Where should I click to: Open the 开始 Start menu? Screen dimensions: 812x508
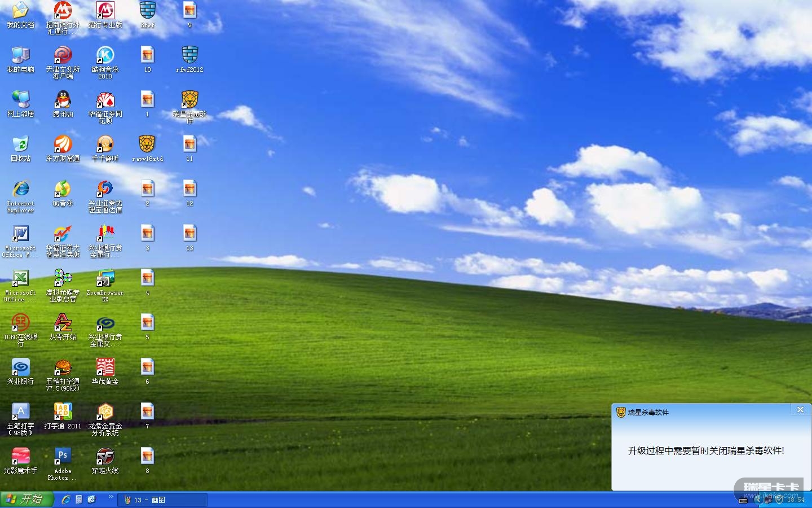click(27, 500)
